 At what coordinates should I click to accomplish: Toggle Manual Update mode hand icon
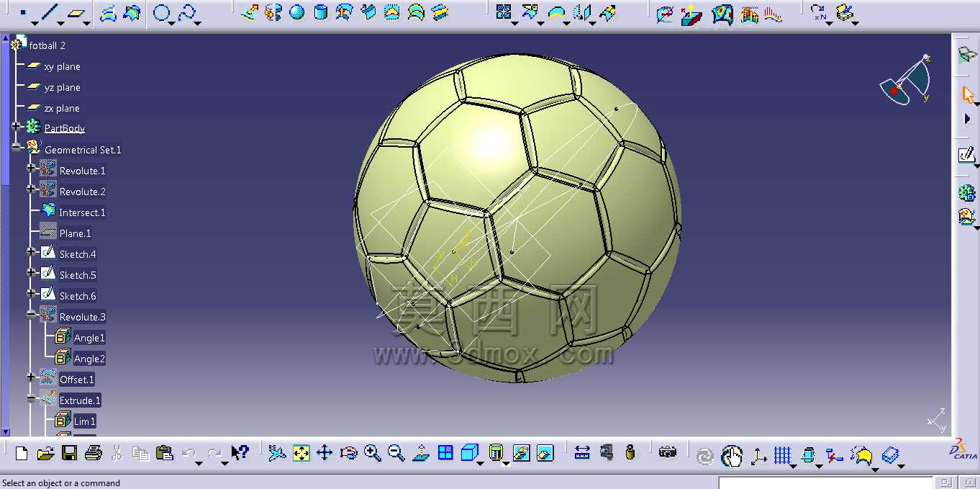732,455
